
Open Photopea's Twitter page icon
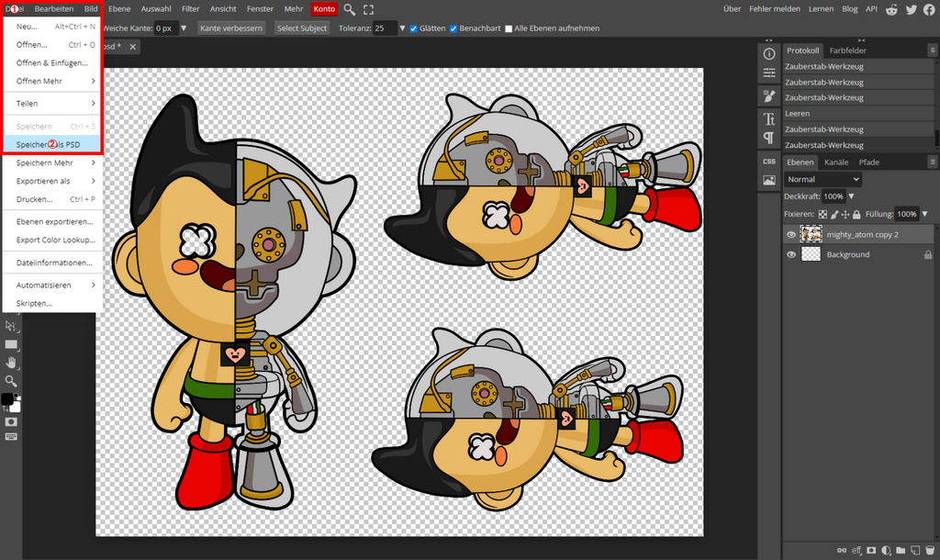pos(912,9)
